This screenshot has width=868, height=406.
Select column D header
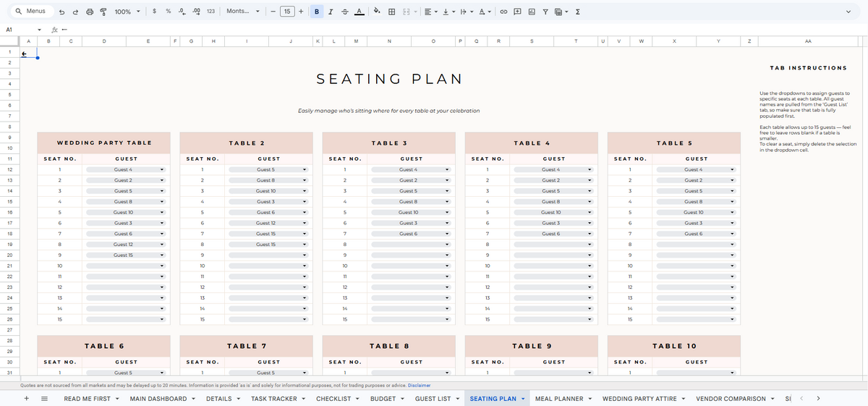(x=104, y=41)
